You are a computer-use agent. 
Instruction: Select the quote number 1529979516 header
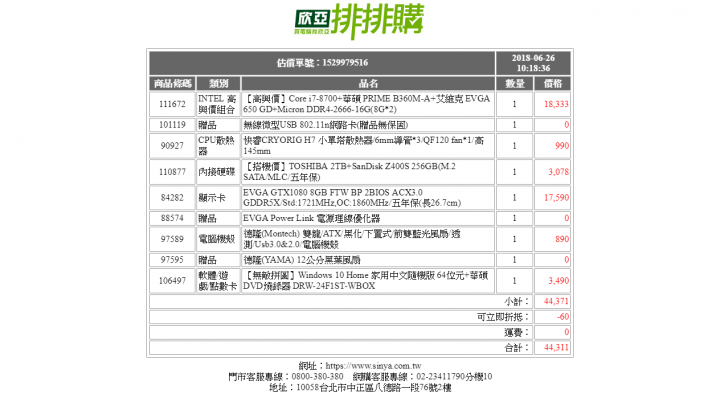[x=322, y=63]
